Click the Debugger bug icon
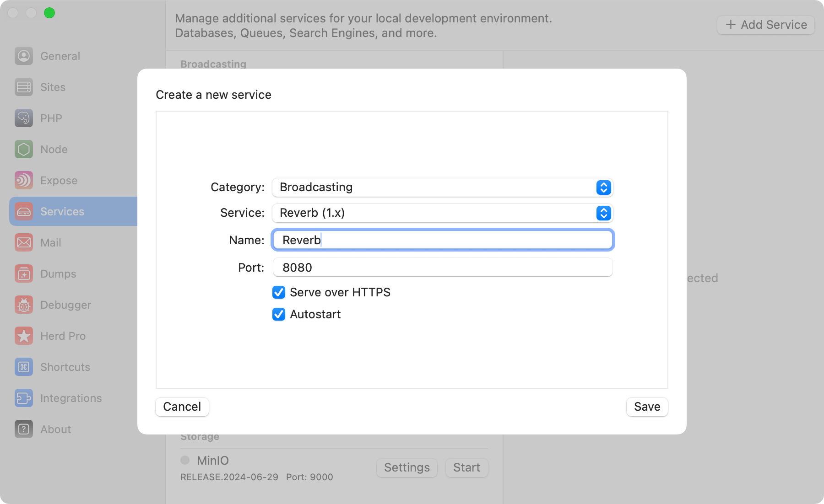The width and height of the screenshot is (824, 504). [x=23, y=305]
